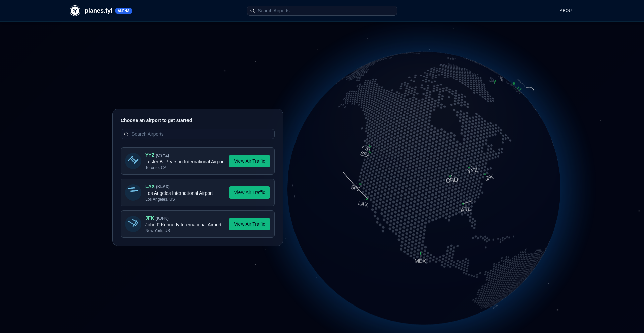View air traffic for John F Kennedy

[249, 224]
